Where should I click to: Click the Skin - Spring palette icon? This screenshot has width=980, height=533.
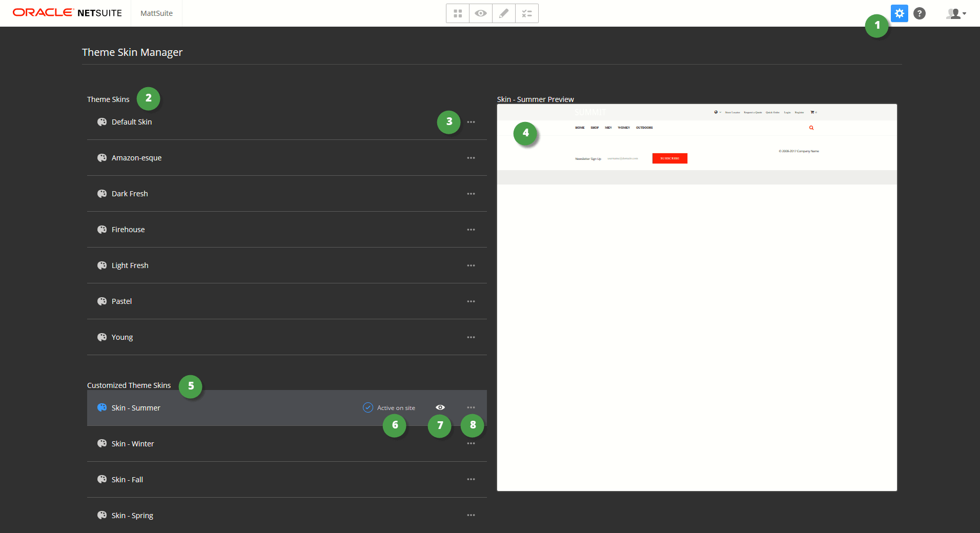[x=102, y=515]
